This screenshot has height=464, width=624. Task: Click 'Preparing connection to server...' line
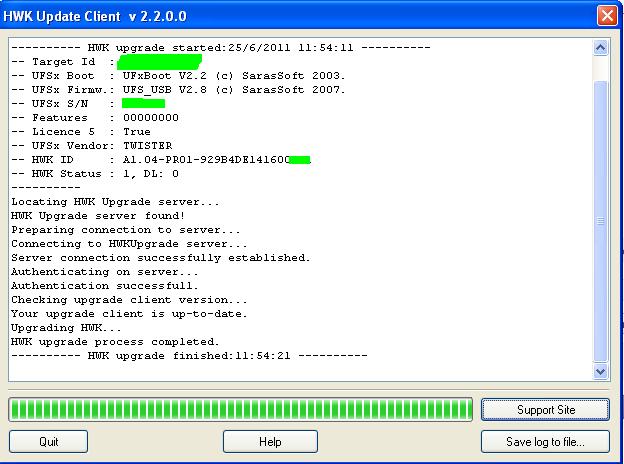tap(126, 230)
